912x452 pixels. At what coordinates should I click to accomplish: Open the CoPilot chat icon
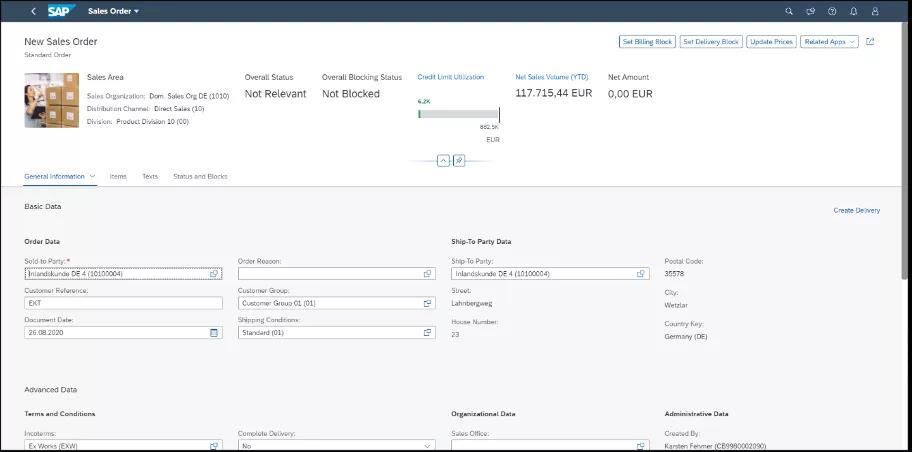pyautogui.click(x=811, y=11)
